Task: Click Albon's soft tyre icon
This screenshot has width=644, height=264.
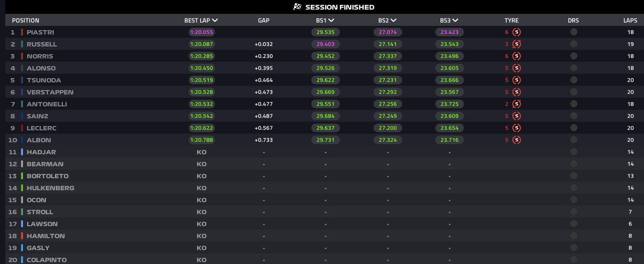Action: coord(516,140)
